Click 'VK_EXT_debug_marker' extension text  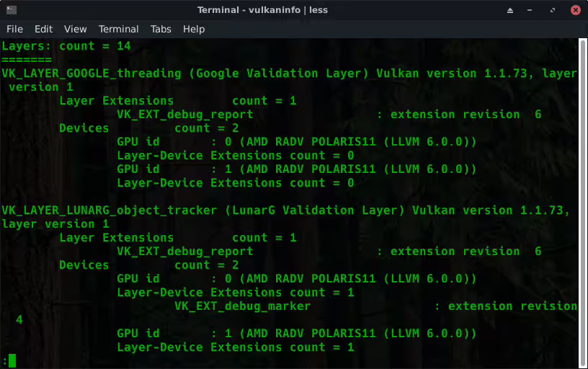243,306
